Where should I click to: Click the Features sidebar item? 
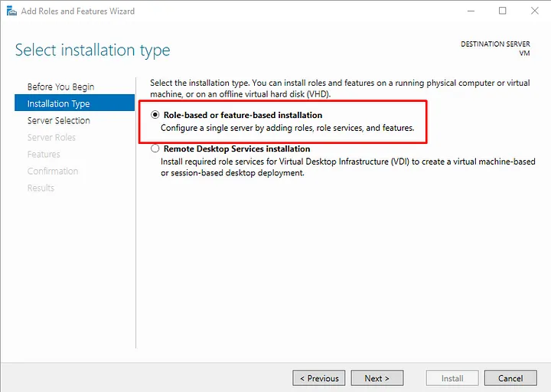pos(44,155)
